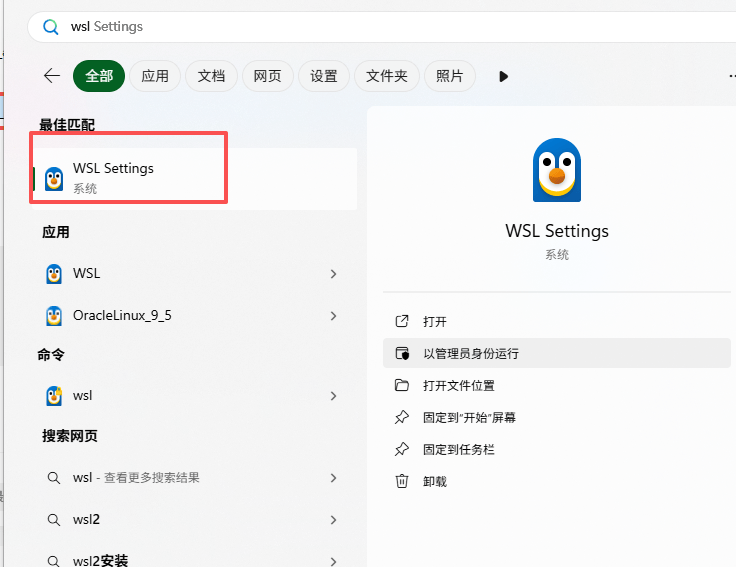Screen dimensions: 736x567
Task: Run the wsl command result
Action: coord(195,396)
